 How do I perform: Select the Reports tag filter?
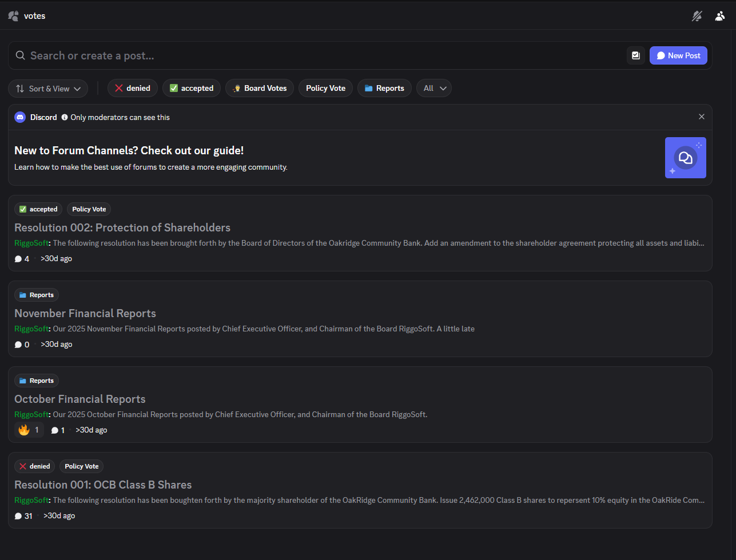pyautogui.click(x=384, y=88)
